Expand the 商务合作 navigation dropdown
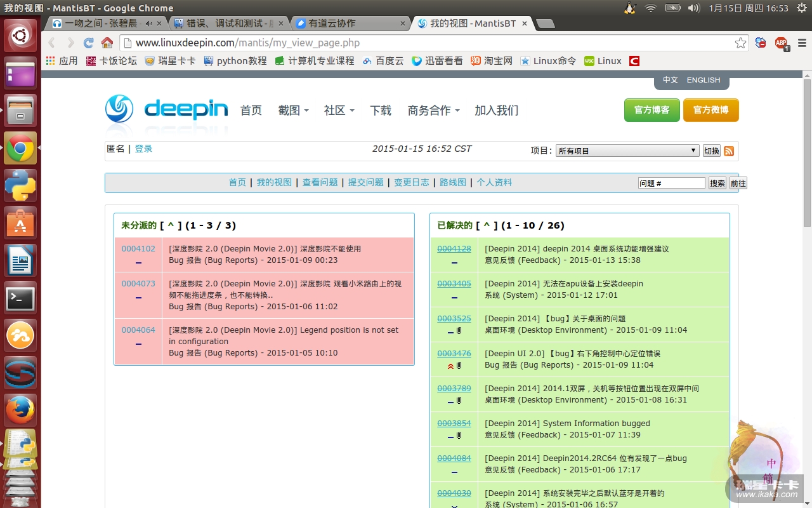 click(433, 110)
